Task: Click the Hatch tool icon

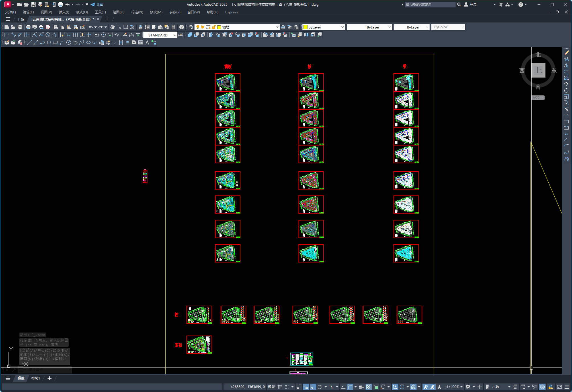Action: point(121,42)
